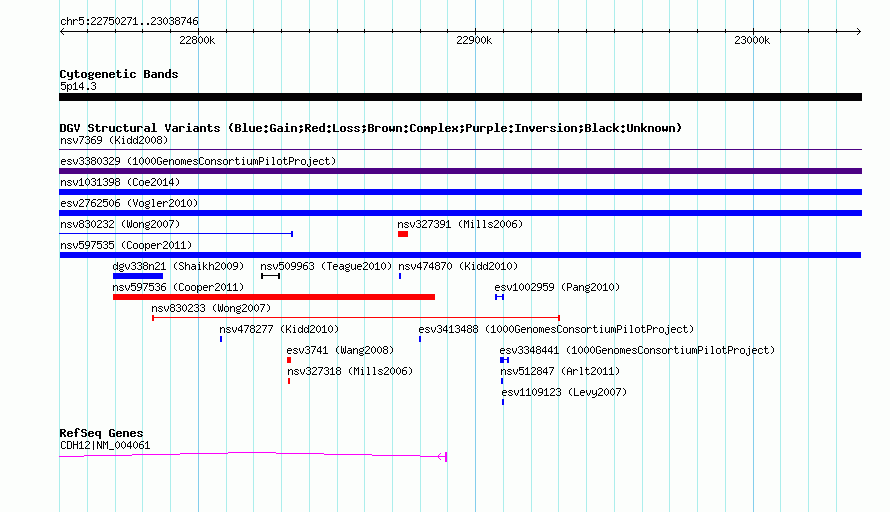
Task: Open variant nsv597536 (Cooper2011) label
Action: 178,287
